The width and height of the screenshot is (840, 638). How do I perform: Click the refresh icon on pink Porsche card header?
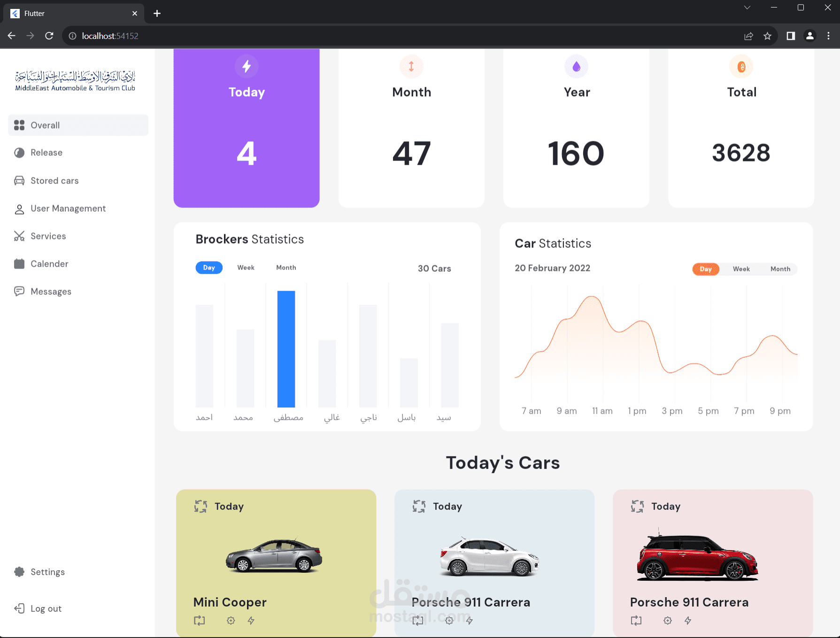pyautogui.click(x=638, y=507)
